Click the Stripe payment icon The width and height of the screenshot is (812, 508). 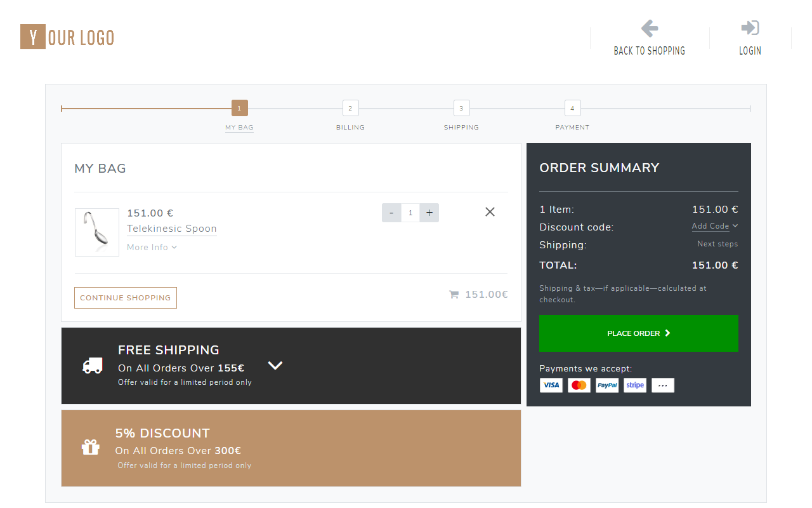(635, 385)
